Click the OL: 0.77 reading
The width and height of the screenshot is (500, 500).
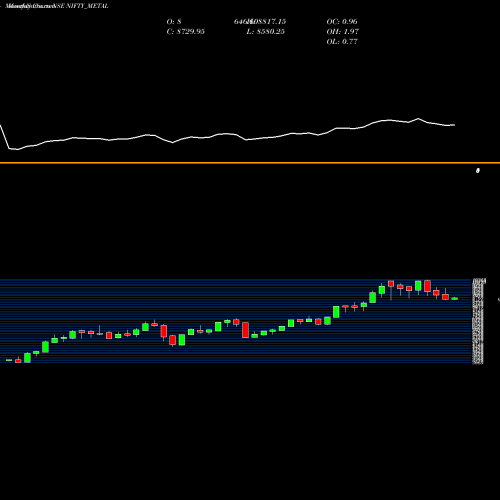coord(342,42)
